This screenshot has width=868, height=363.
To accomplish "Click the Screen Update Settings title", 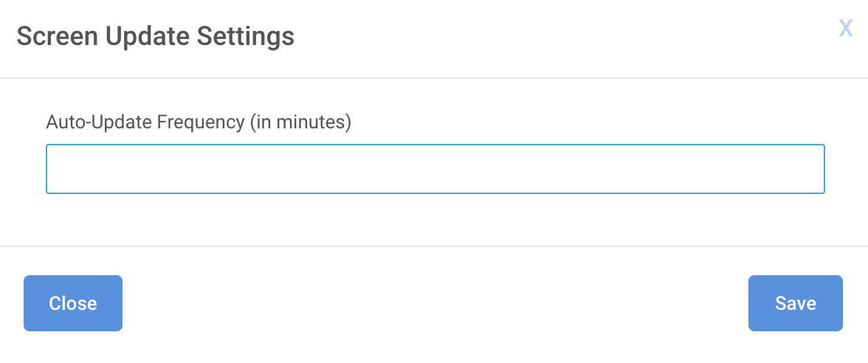I will [156, 37].
